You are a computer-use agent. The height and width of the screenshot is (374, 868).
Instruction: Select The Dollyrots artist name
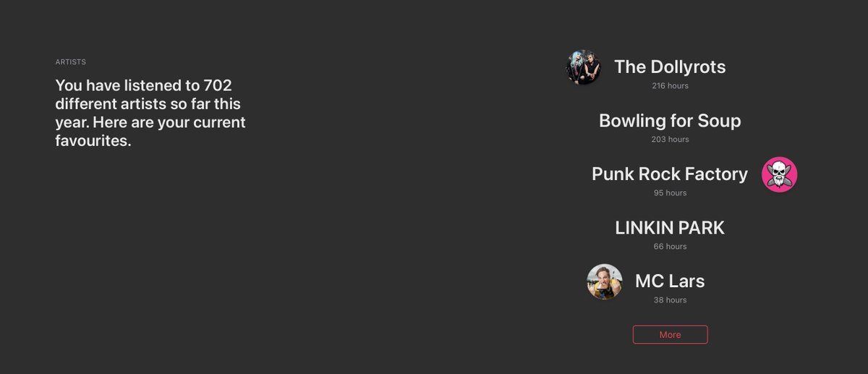click(670, 67)
